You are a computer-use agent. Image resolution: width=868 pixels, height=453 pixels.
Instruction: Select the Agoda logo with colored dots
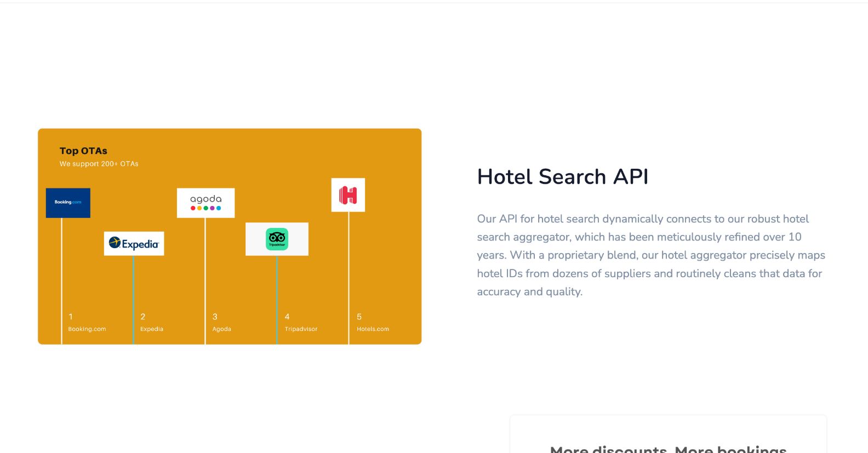click(205, 203)
